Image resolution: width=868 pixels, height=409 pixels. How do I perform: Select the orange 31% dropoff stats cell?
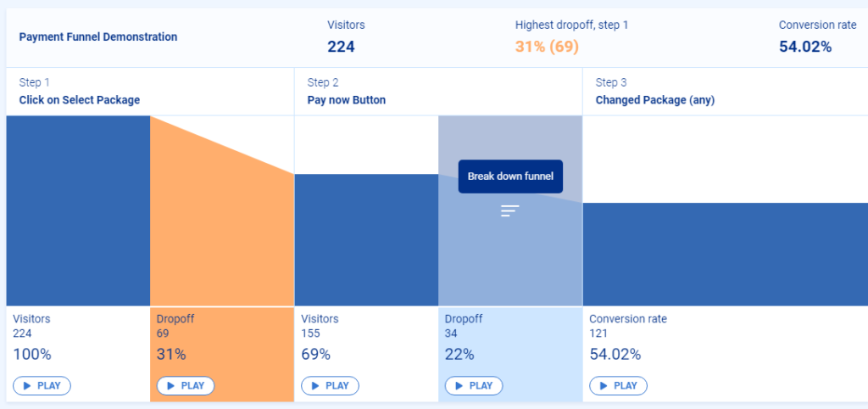click(222, 354)
